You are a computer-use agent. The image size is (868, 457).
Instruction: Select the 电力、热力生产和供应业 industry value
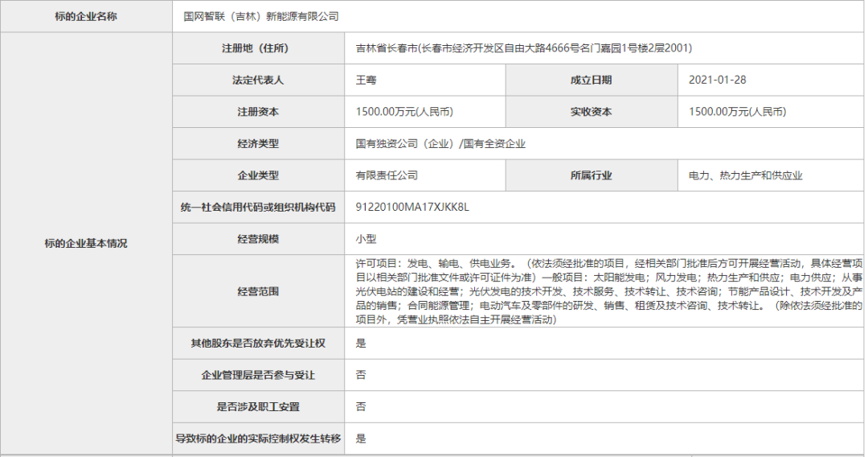[x=746, y=175]
